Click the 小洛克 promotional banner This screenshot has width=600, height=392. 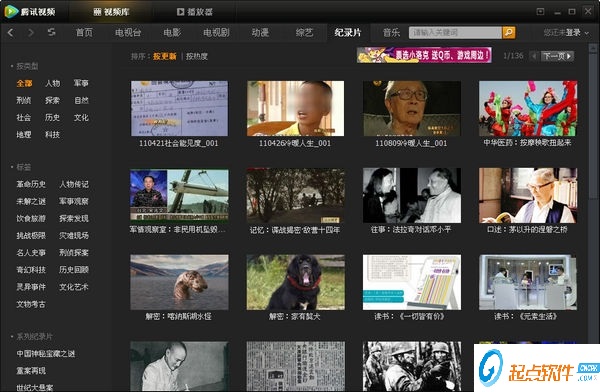pyautogui.click(x=424, y=55)
